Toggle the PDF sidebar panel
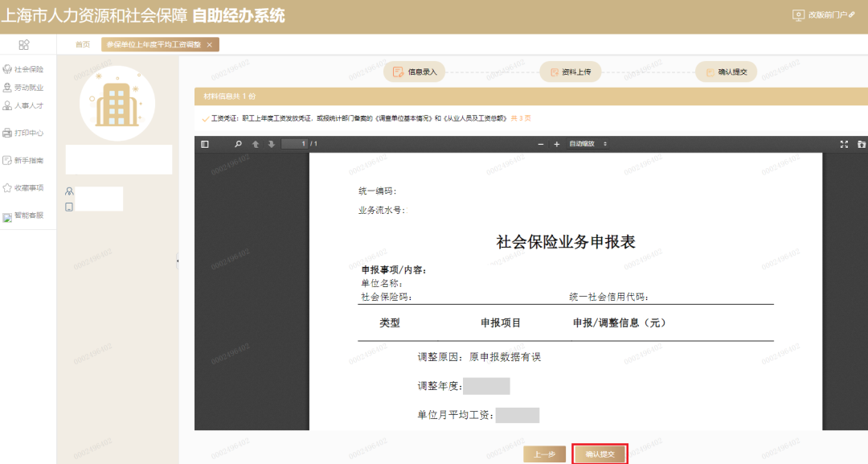The width and height of the screenshot is (868, 464). point(205,144)
